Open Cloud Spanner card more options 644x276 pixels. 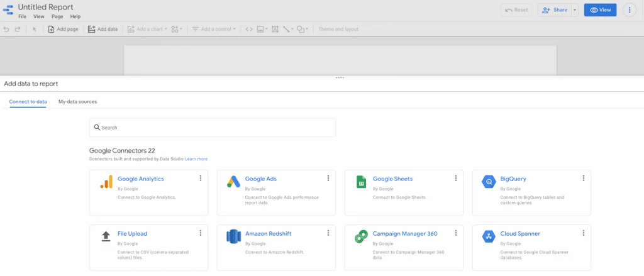[584, 233]
